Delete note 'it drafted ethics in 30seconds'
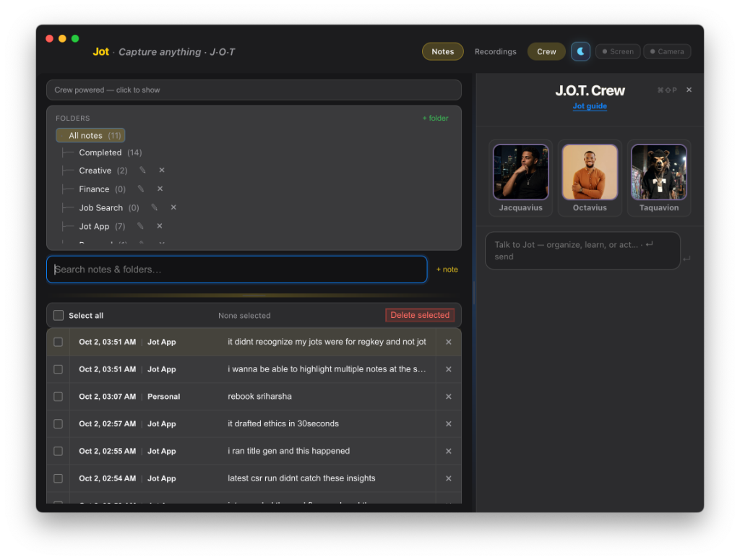Image resolution: width=740 pixels, height=560 pixels. (x=448, y=423)
